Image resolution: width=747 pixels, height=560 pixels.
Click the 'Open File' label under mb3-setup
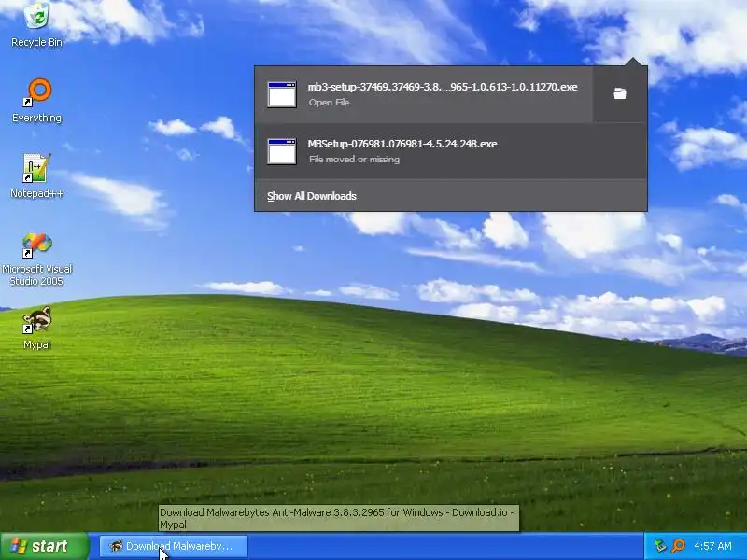(330, 103)
